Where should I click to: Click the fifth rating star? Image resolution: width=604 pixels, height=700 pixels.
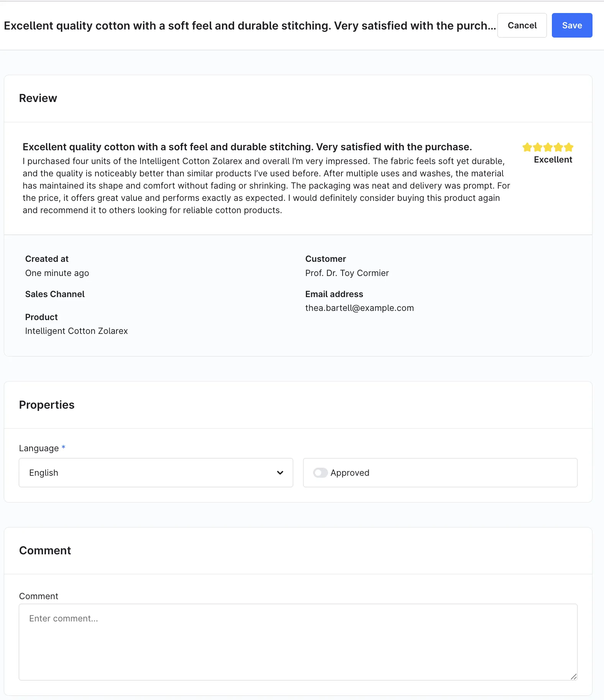[x=569, y=147]
